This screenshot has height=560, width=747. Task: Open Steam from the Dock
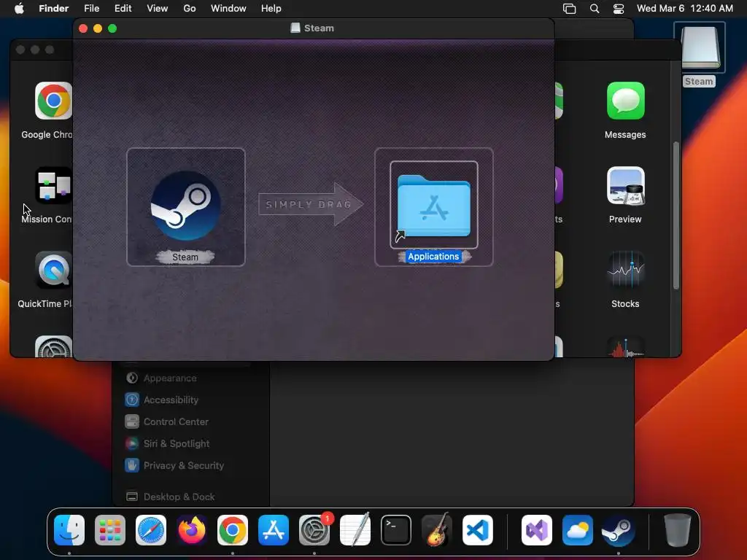point(619,530)
